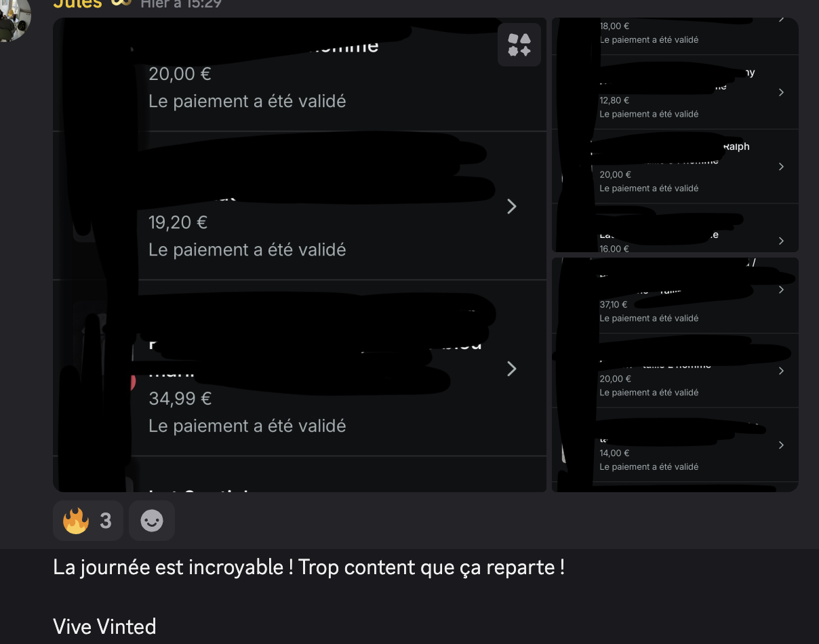Toggle the fire emoji reaction
Screen dimensions: 819x644
76,521
